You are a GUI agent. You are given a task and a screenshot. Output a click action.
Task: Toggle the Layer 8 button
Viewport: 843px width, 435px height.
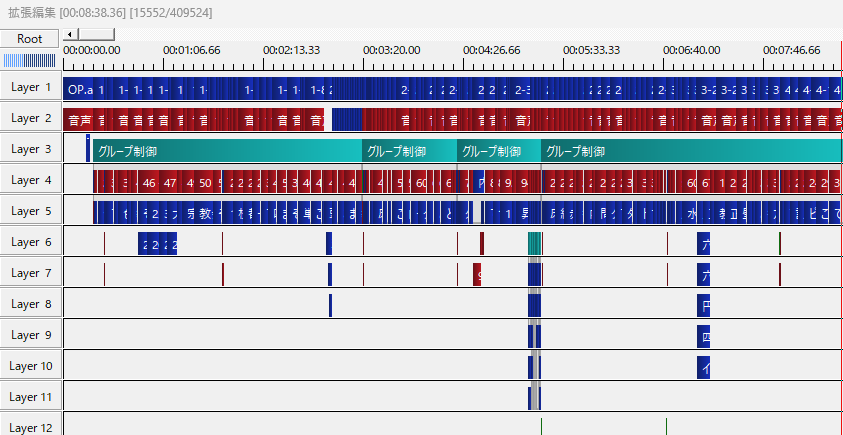[x=31, y=304]
